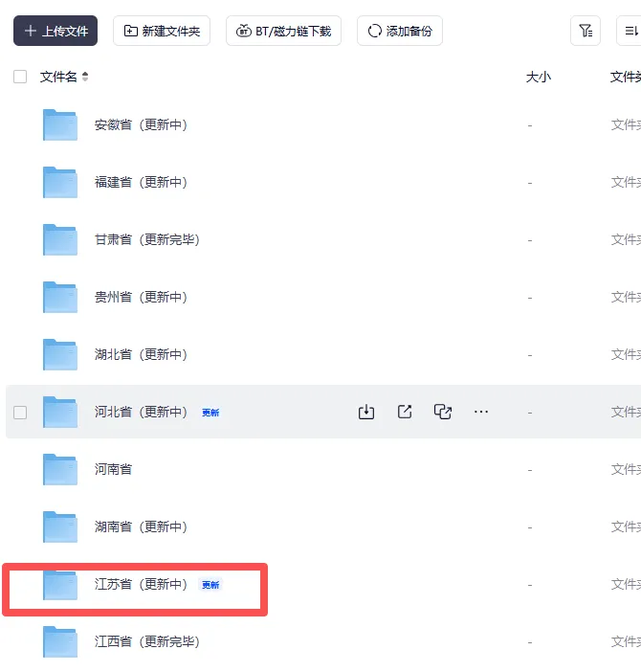Download the 河北省 folder via download icon
641x672 pixels.
tap(366, 412)
